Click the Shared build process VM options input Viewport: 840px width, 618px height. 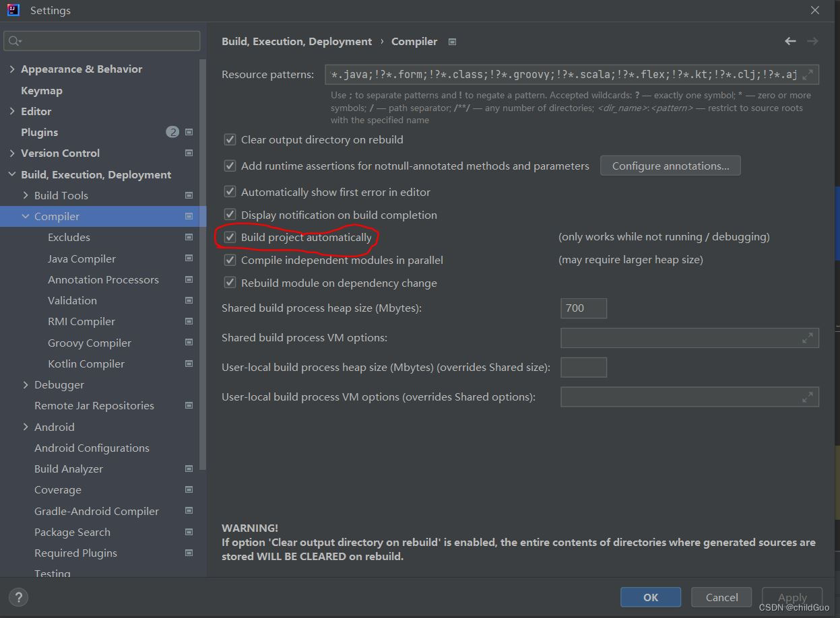690,338
